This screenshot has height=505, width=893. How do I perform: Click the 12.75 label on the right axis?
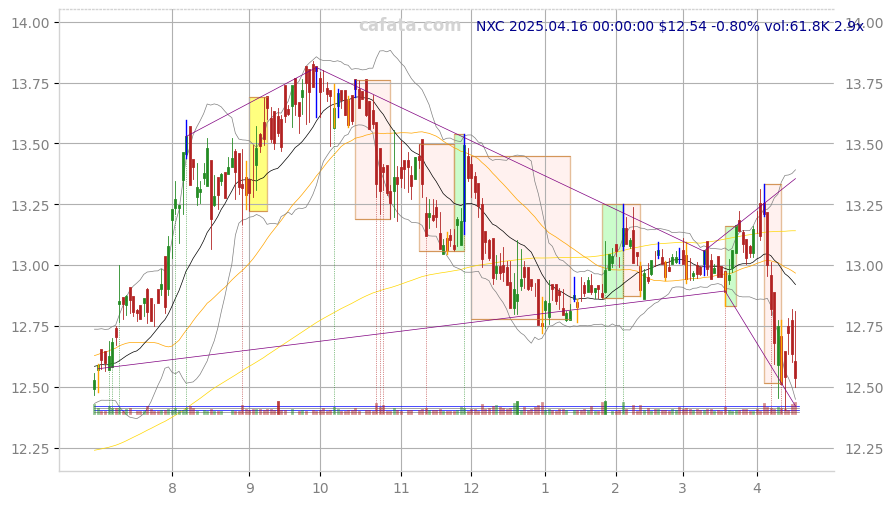click(864, 327)
